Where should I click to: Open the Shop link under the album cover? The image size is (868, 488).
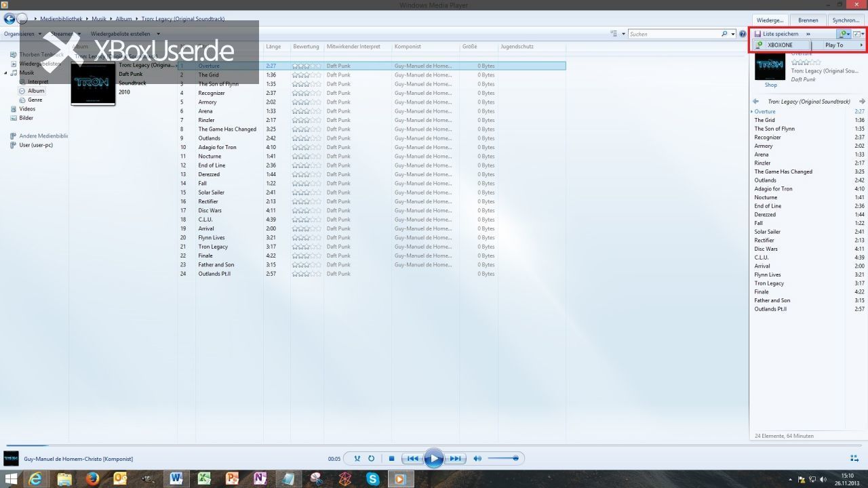pyautogui.click(x=771, y=85)
